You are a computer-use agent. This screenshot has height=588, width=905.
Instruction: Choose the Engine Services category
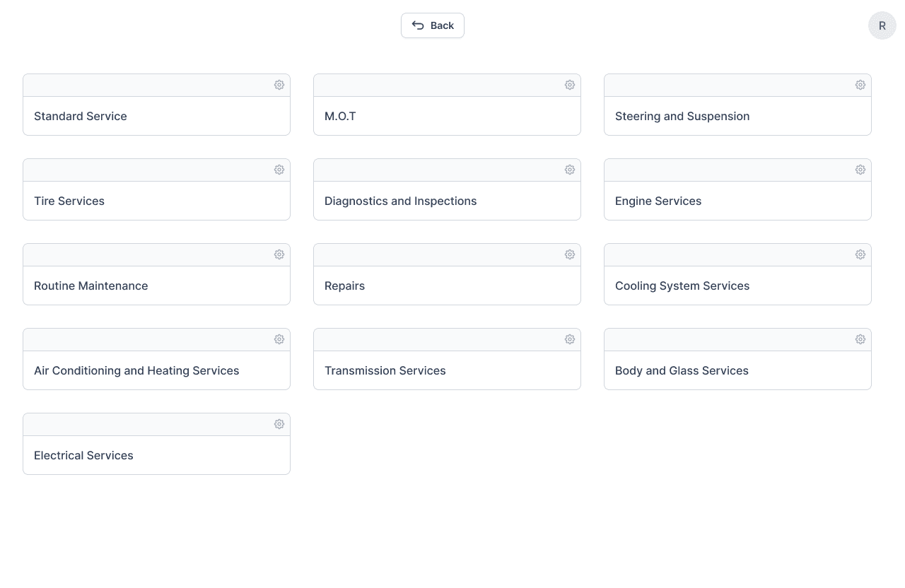tap(658, 201)
